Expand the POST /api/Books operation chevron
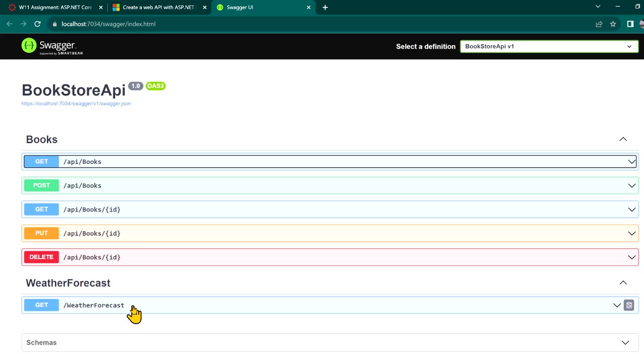Screen dimensions: 644x362 coord(631,186)
